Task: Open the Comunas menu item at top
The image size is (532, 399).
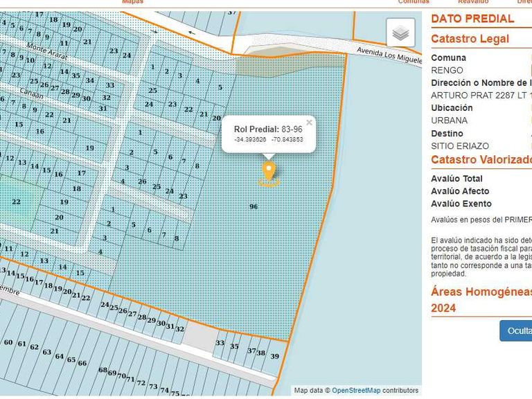Action: pyautogui.click(x=414, y=1)
